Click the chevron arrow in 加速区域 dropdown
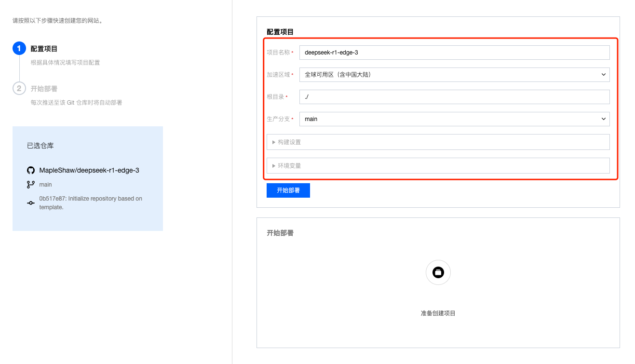 coord(603,75)
